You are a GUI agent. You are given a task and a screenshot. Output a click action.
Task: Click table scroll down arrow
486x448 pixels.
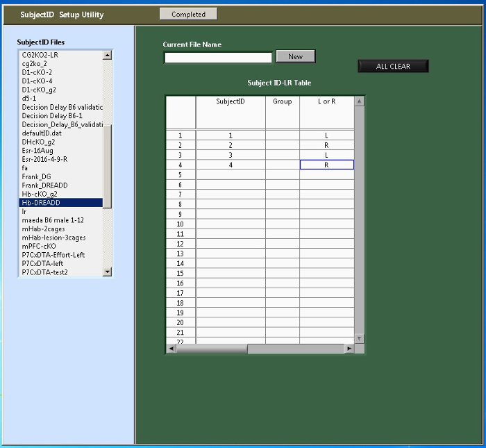coord(359,338)
